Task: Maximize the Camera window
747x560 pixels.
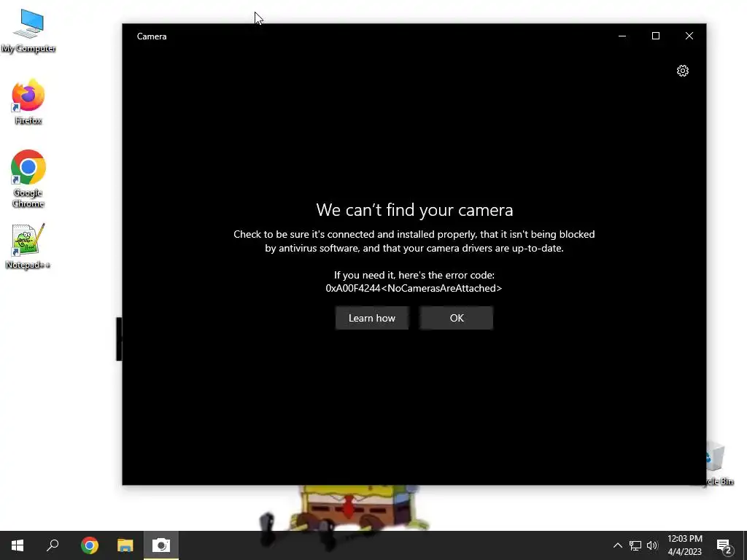Action: click(x=656, y=36)
